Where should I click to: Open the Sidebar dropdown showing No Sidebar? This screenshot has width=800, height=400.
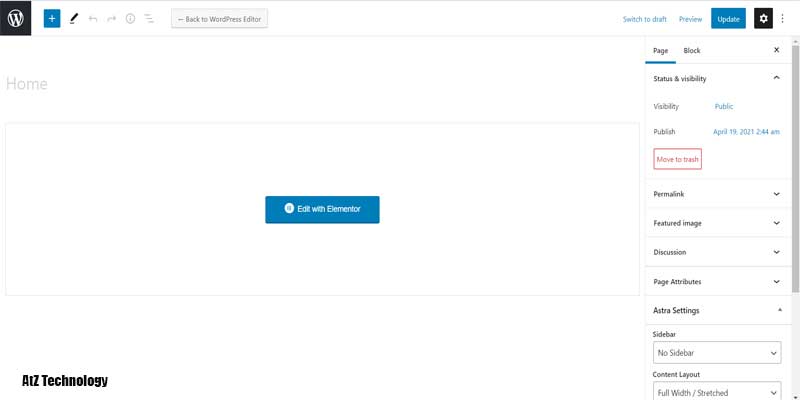pyautogui.click(x=717, y=353)
